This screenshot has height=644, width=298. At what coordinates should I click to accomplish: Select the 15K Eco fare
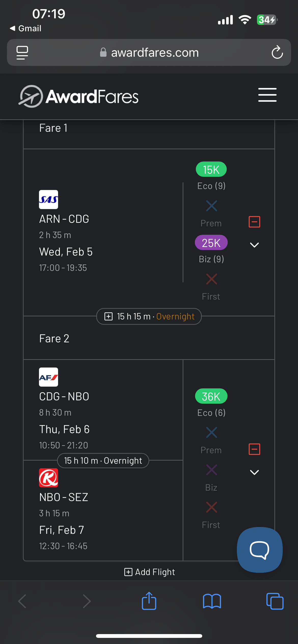coord(211,169)
